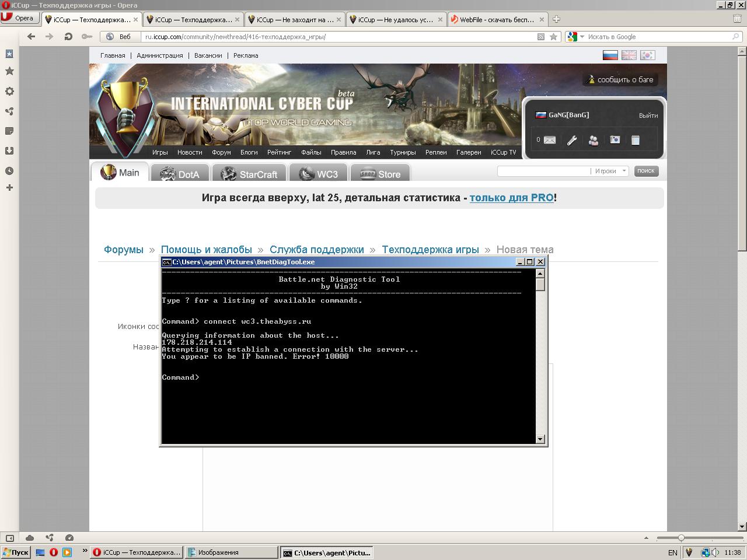Open the camera icon in the user panel
747x560 pixels.
pyautogui.click(x=615, y=140)
